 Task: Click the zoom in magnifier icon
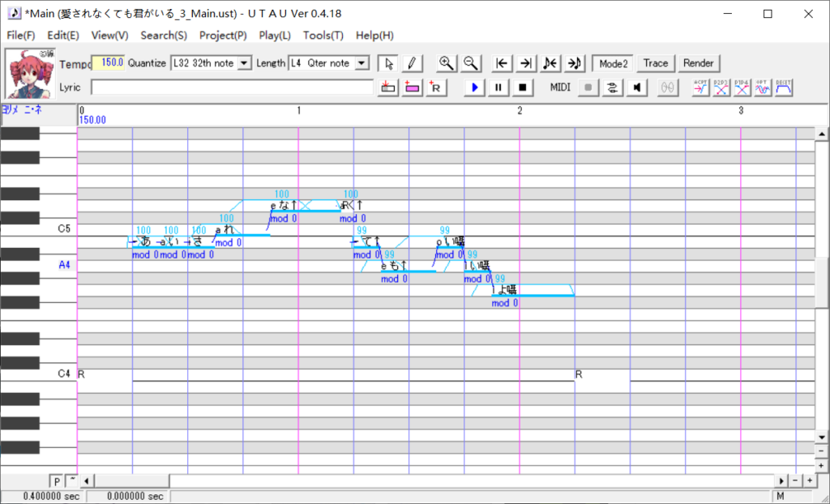[446, 63]
